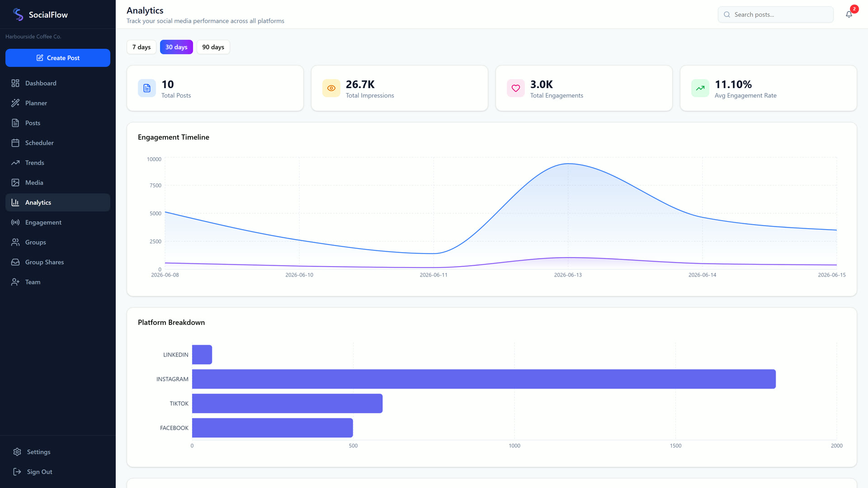The height and width of the screenshot is (488, 868).
Task: Select the 7 days range
Action: pyautogui.click(x=142, y=47)
